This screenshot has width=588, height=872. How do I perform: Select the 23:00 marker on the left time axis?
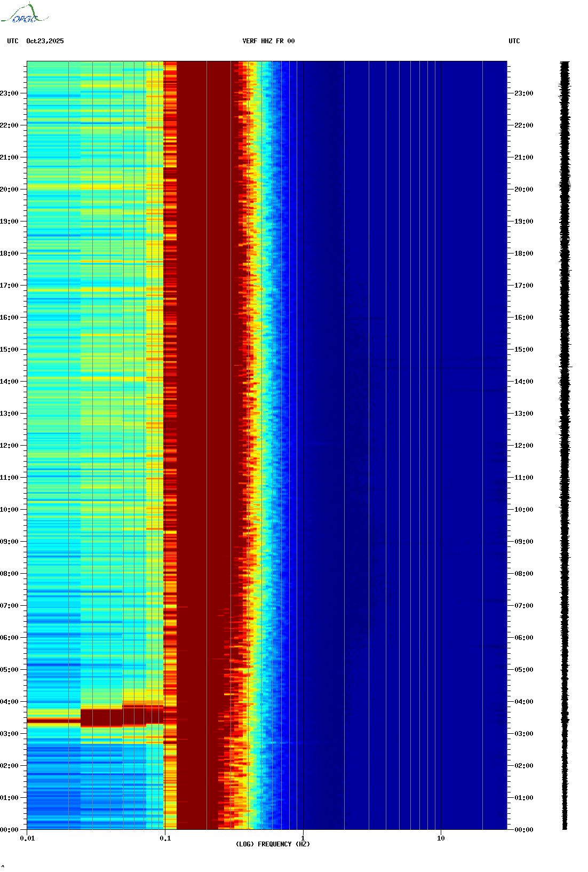click(9, 93)
